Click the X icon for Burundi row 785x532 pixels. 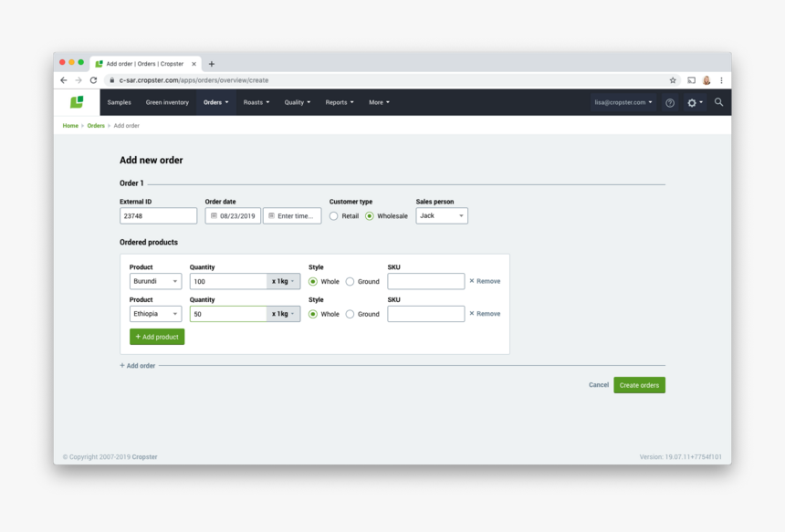pos(472,281)
